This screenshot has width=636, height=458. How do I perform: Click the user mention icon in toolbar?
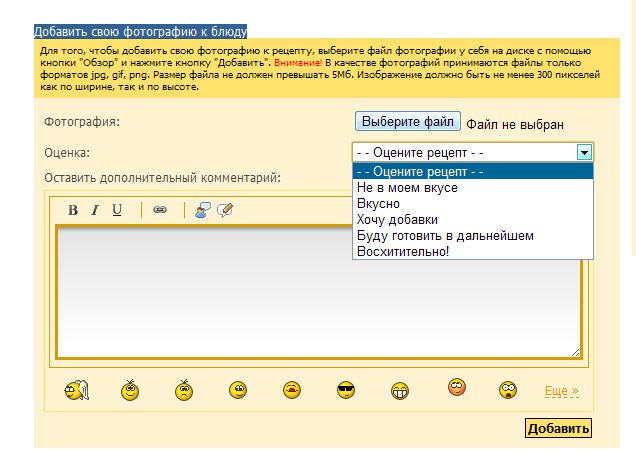point(203,210)
